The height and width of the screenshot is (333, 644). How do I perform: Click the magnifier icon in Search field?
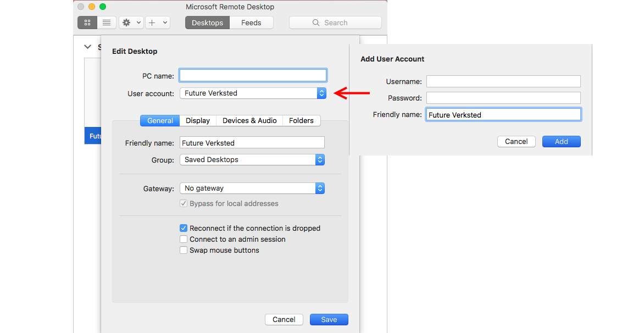click(x=316, y=23)
